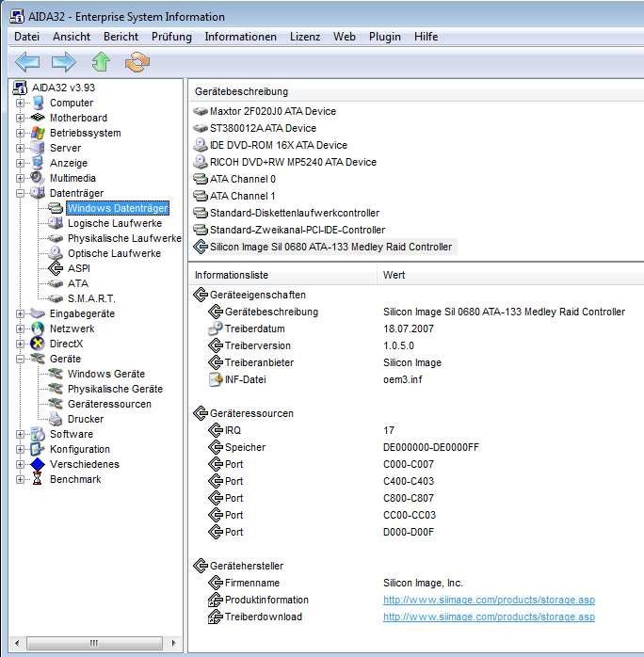
Task: Open the Produktinformation siimage.com link
Action: 489,600
